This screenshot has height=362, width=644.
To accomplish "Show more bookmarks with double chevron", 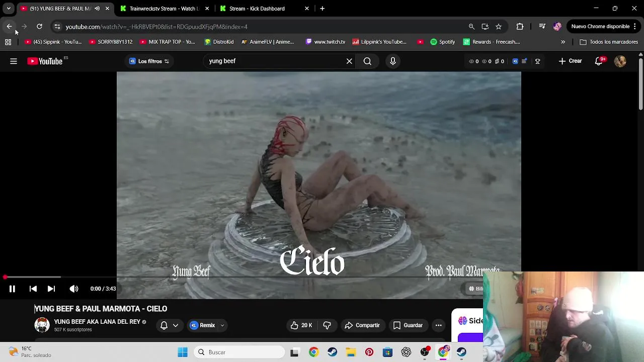I will click(x=563, y=42).
